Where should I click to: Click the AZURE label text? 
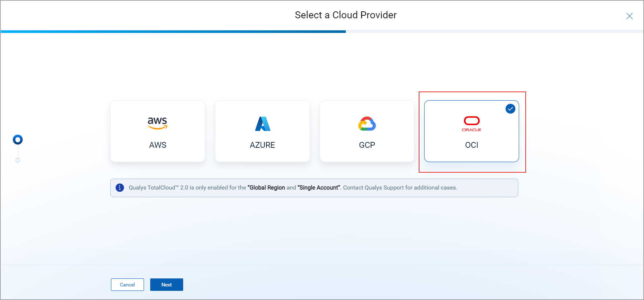262,145
